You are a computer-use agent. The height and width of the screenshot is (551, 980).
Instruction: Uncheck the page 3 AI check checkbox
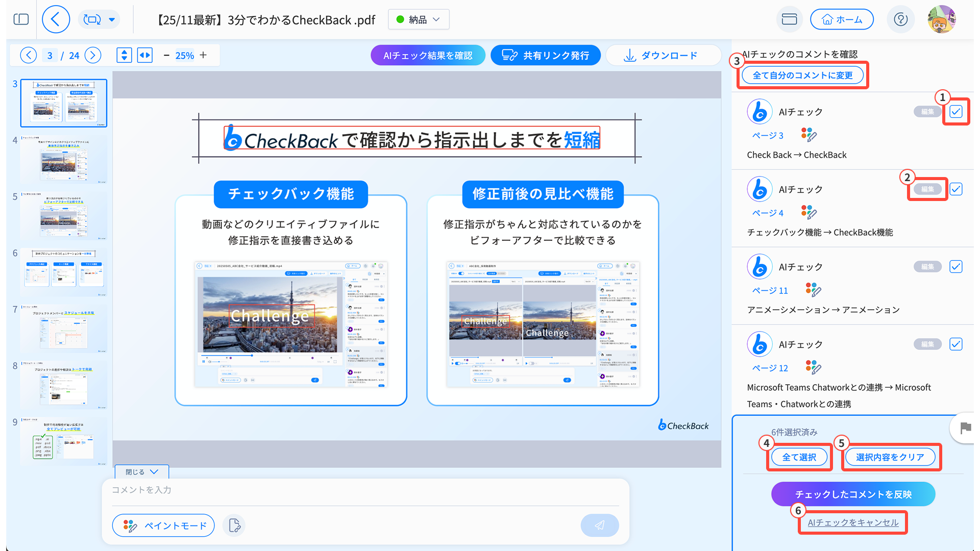pyautogui.click(x=955, y=112)
